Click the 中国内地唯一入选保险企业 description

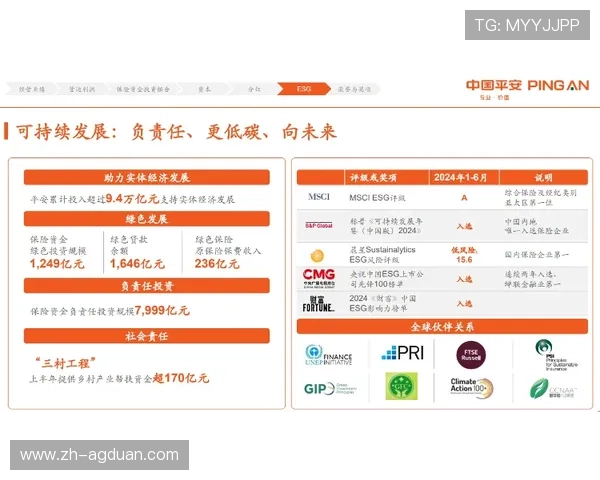pyautogui.click(x=536, y=226)
